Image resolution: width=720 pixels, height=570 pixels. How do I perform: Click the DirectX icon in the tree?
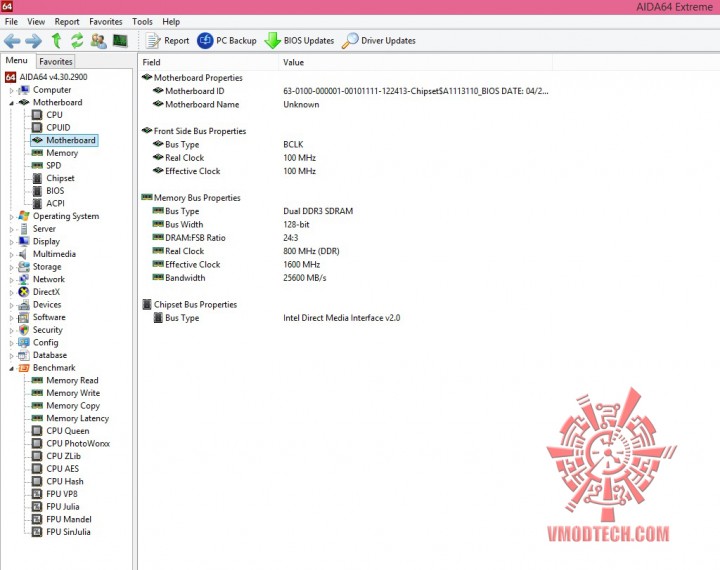[24, 292]
